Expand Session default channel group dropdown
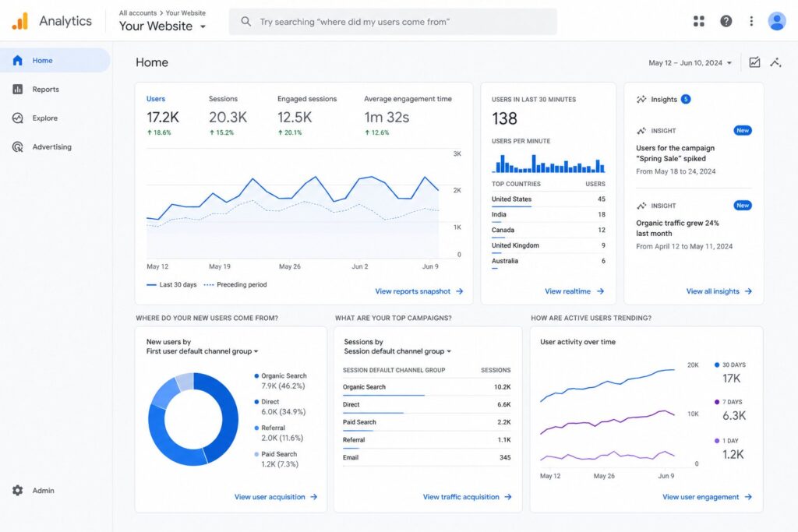This screenshot has width=798, height=532. coord(397,351)
